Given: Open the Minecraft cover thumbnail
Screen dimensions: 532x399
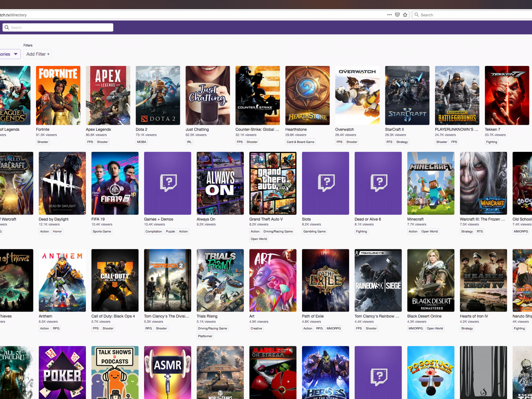Looking at the screenshot, I should tap(430, 183).
